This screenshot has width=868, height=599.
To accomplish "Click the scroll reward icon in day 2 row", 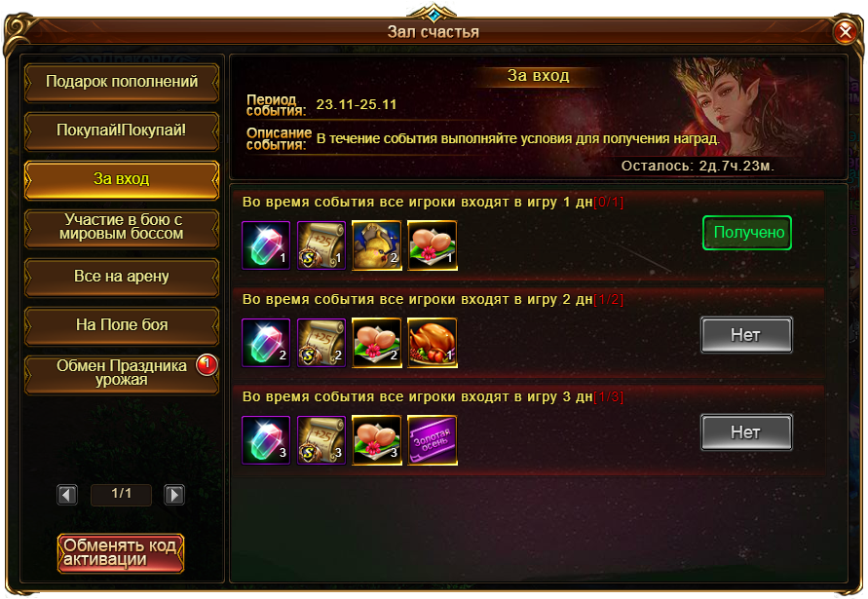I will 321,343.
